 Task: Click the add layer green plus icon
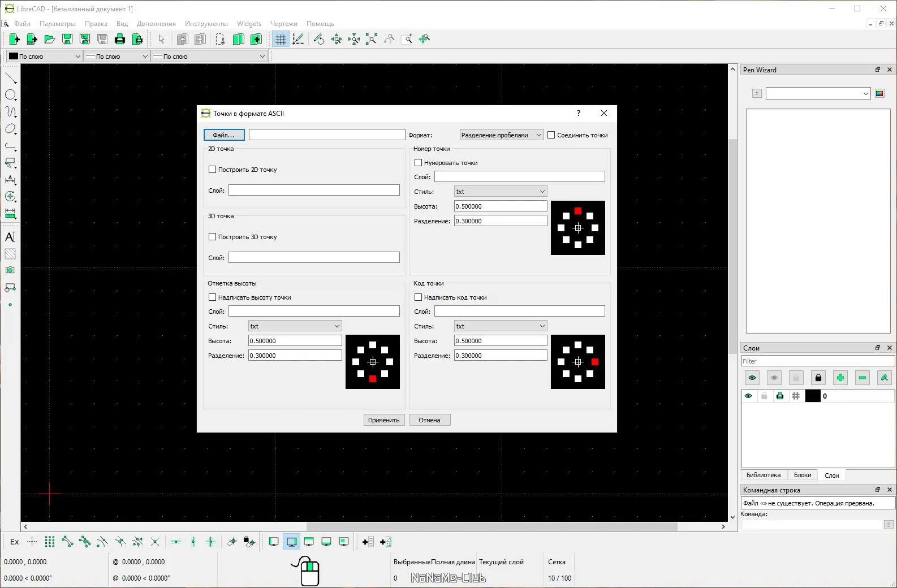840,378
